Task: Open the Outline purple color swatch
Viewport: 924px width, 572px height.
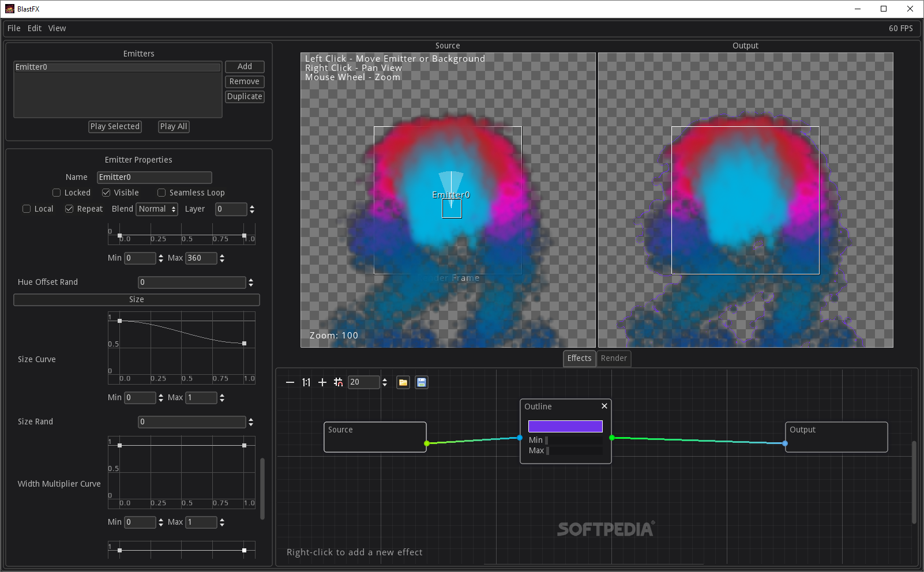Action: [565, 426]
